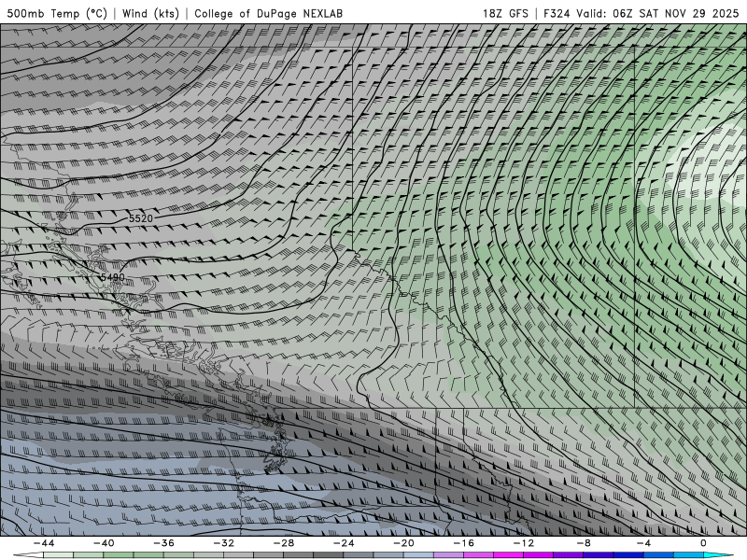Click the -36 colorbar tick label

click(x=164, y=543)
